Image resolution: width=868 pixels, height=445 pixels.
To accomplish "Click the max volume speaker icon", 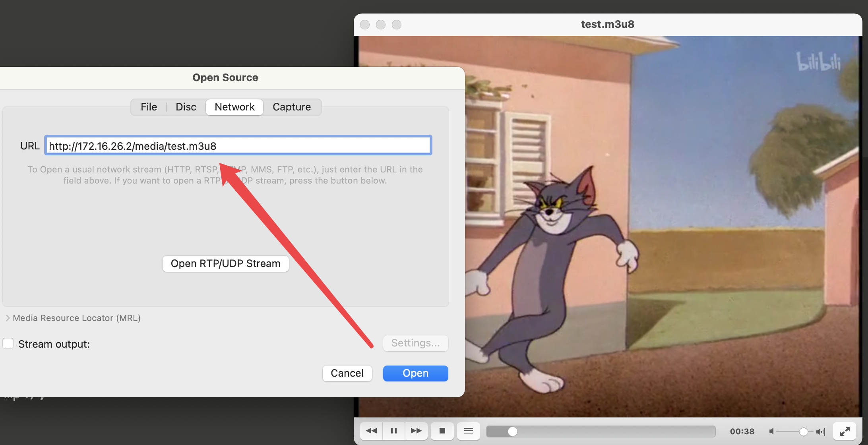I will tap(821, 431).
